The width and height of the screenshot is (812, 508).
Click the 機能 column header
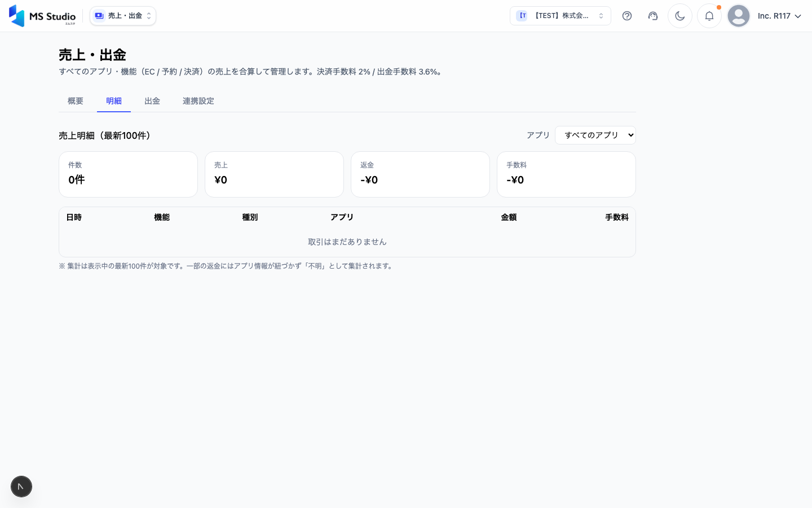click(162, 217)
